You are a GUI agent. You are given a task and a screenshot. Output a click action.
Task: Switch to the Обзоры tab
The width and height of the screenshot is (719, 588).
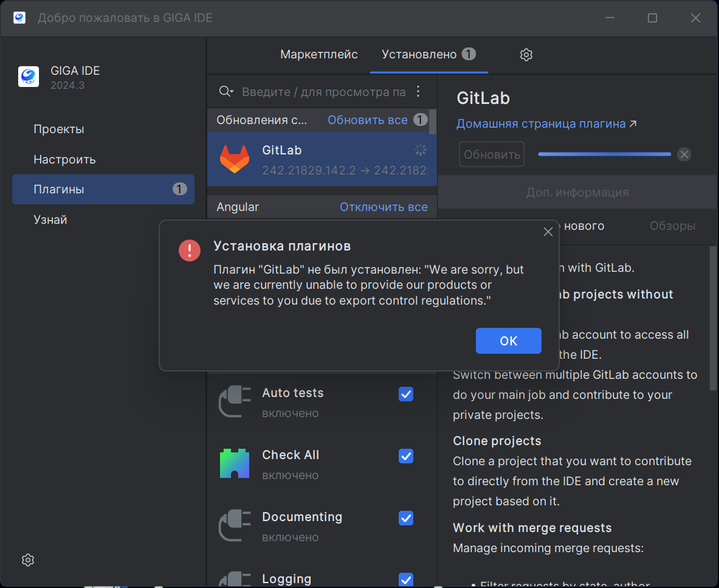tap(672, 226)
